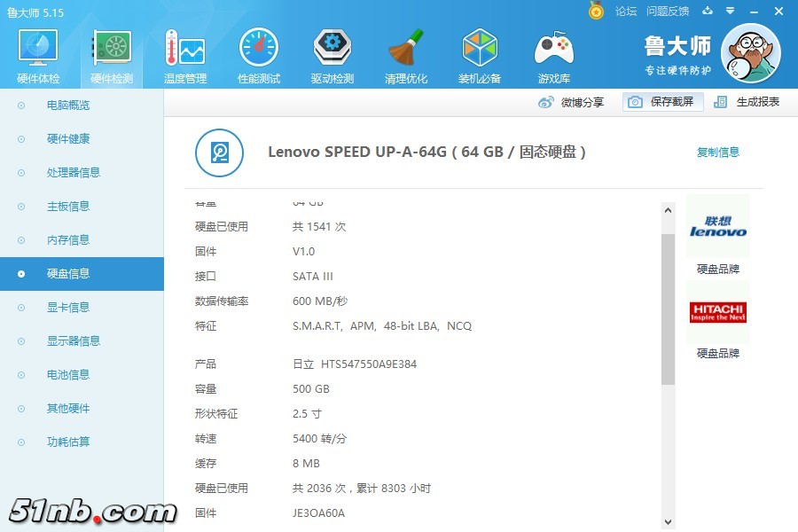Click the firmware value V1.0
Viewport: 798px width, 532px height.
[x=304, y=252]
